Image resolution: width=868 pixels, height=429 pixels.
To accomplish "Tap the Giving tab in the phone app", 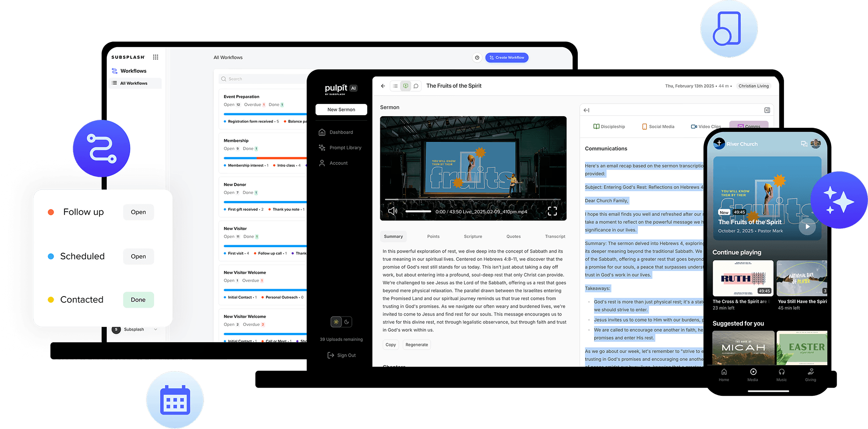I will (811, 375).
